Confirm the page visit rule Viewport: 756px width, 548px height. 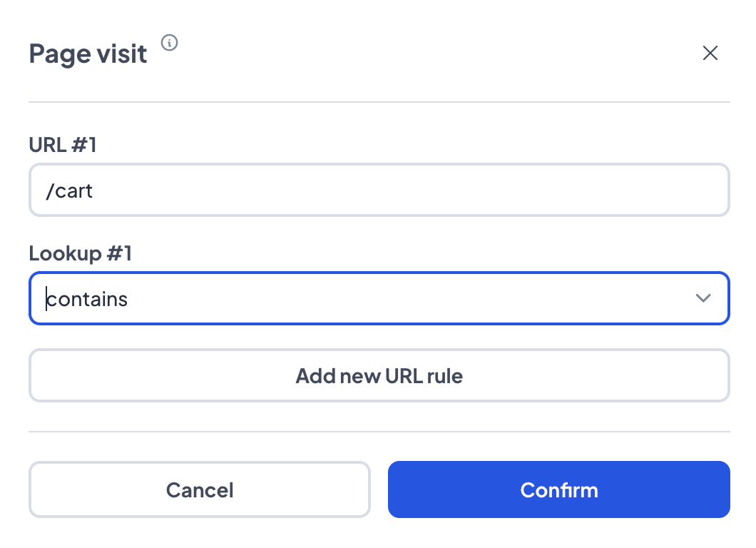click(x=559, y=489)
